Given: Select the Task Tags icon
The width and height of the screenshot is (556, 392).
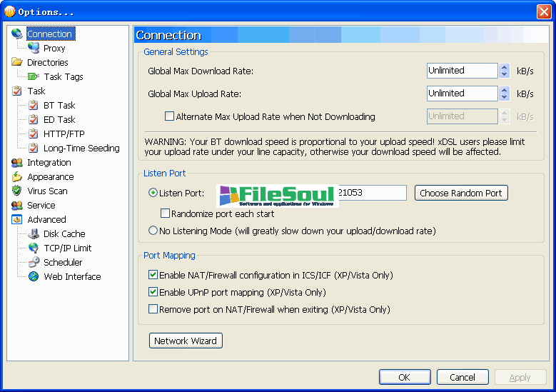Looking at the screenshot, I should [x=34, y=76].
